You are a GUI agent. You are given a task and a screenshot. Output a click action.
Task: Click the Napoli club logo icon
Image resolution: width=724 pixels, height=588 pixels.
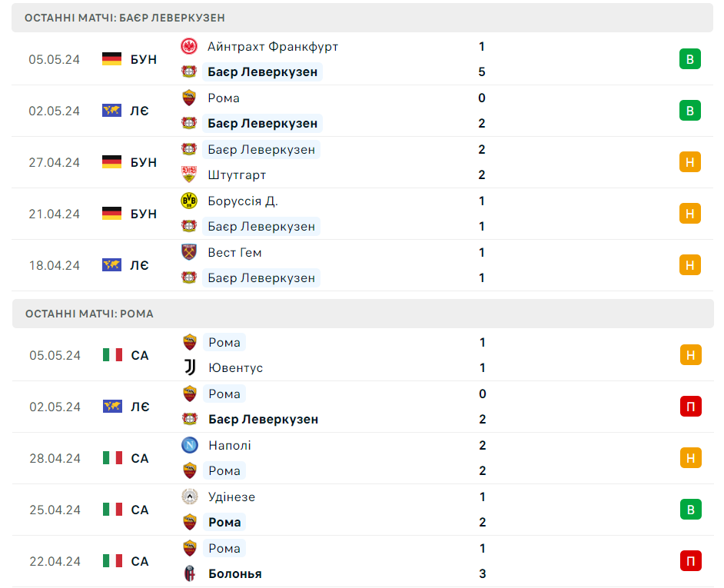[x=190, y=445]
